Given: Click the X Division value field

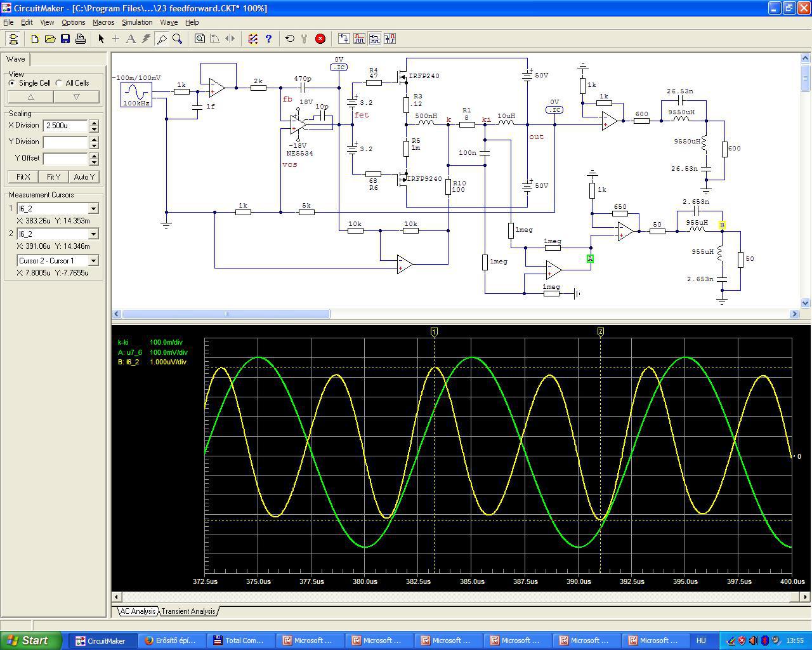Looking at the screenshot, I should tap(65, 126).
